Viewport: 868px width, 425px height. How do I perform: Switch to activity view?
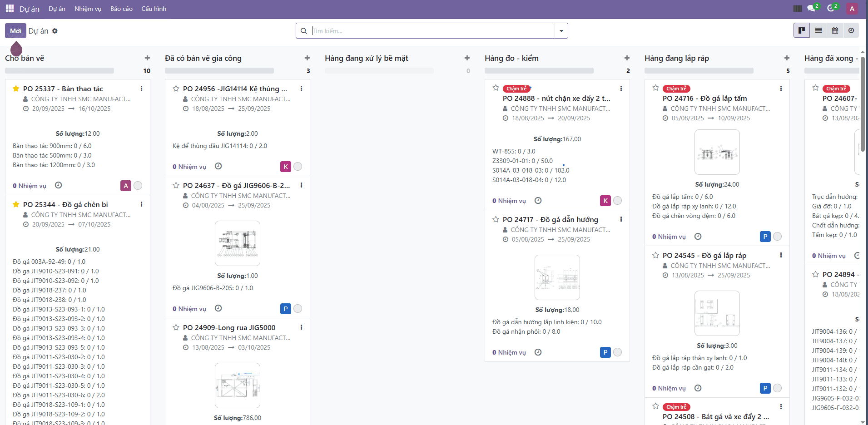pos(851,30)
